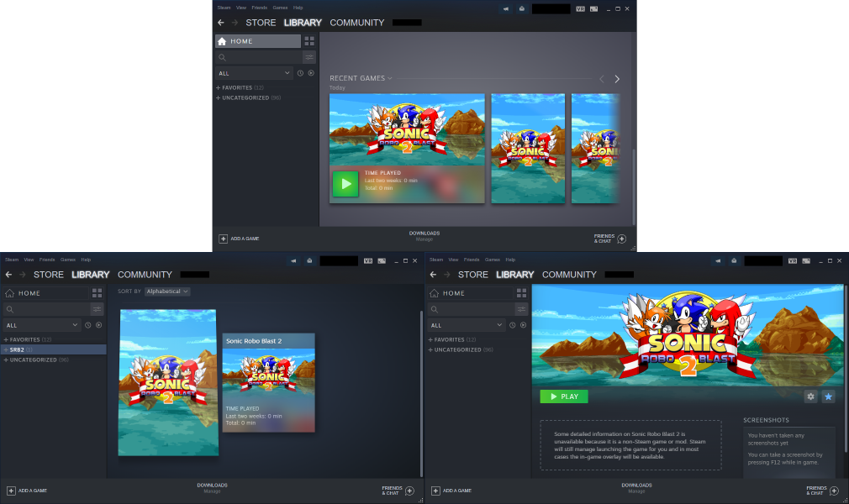Click Sonic Robo Blast 2 hover card title

tap(254, 341)
